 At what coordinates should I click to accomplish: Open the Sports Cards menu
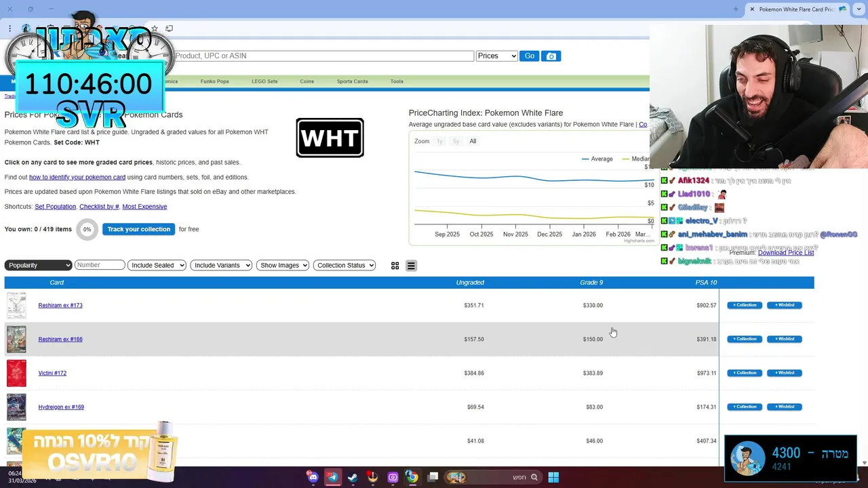click(352, 81)
